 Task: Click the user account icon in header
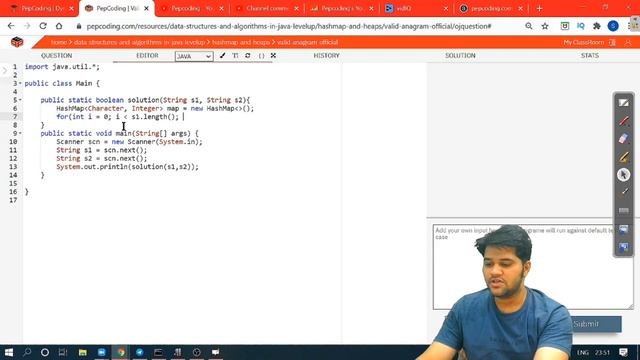628,42
